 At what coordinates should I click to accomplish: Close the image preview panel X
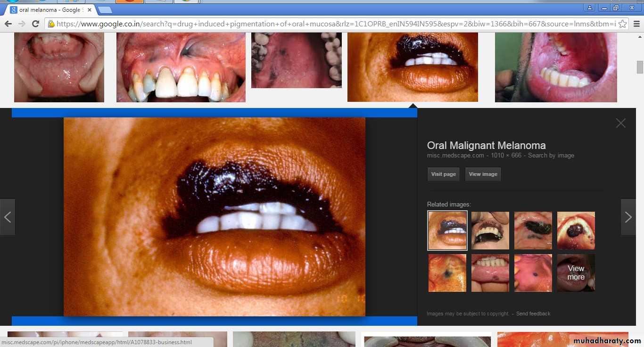(x=620, y=123)
